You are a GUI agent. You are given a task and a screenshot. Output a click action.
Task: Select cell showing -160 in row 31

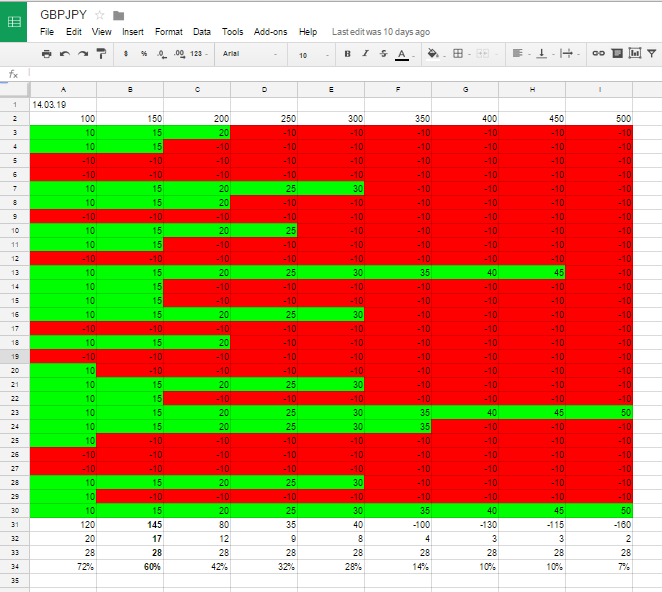click(600, 524)
